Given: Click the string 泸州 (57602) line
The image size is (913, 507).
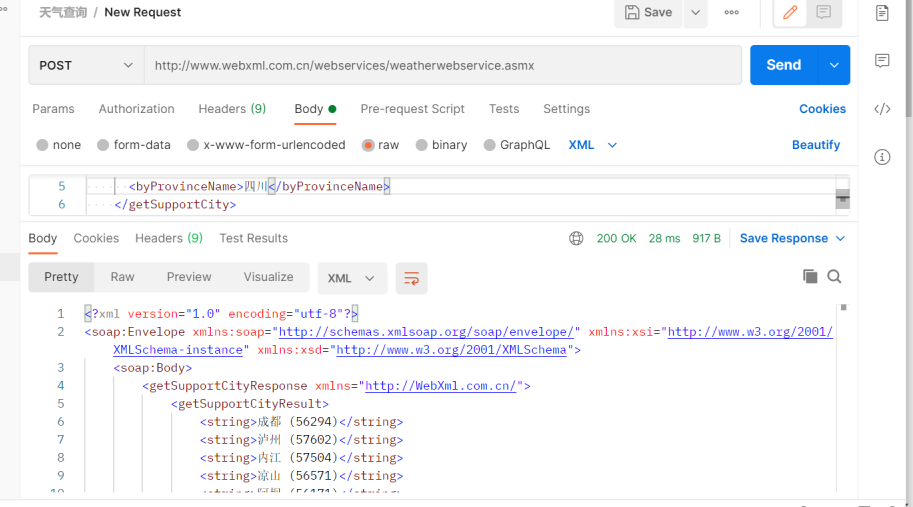Looking at the screenshot, I should 301,440.
